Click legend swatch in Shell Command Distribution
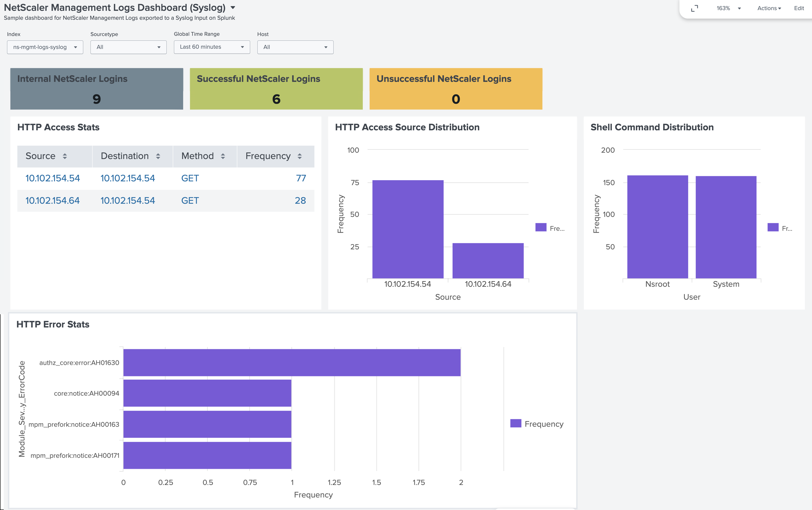The image size is (812, 510). coord(773,227)
